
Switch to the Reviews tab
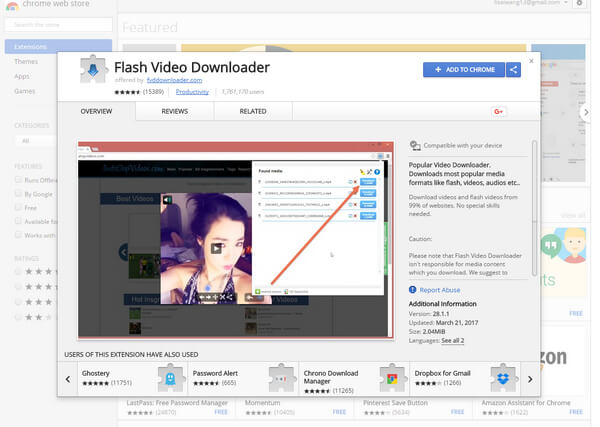174,111
